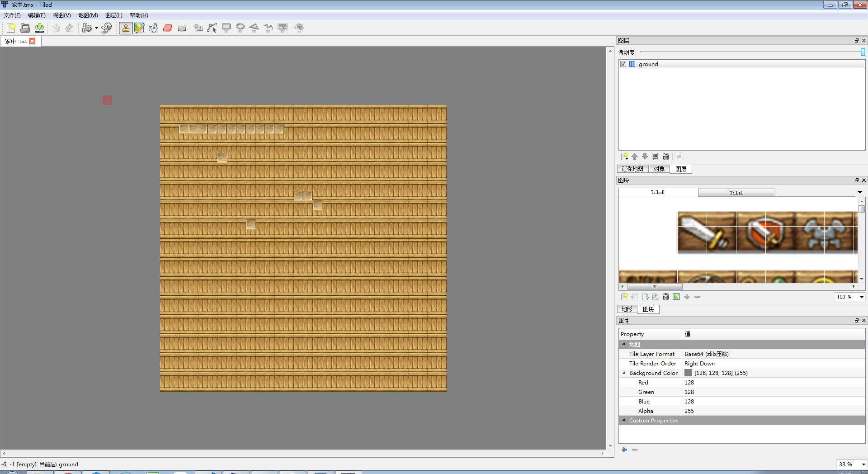The image size is (868, 474).
Task: Click the command gears icon in toolbar
Action: (87, 28)
